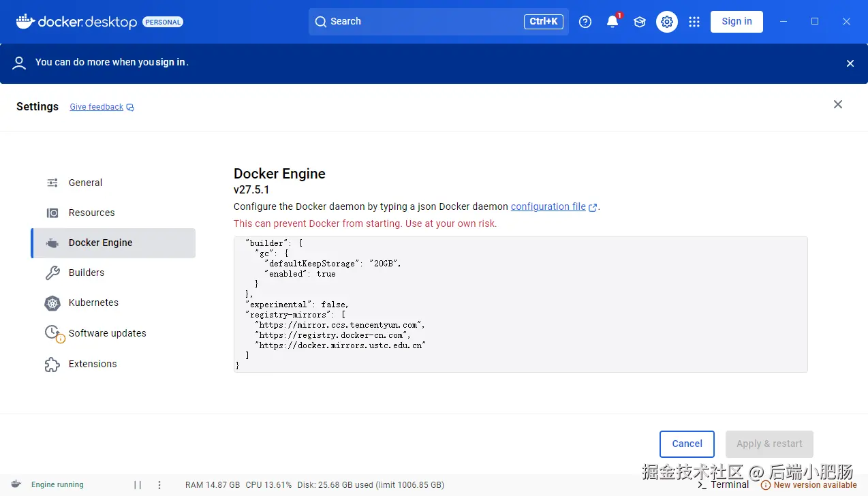Click the "registry-mirrors" key line

point(296,315)
